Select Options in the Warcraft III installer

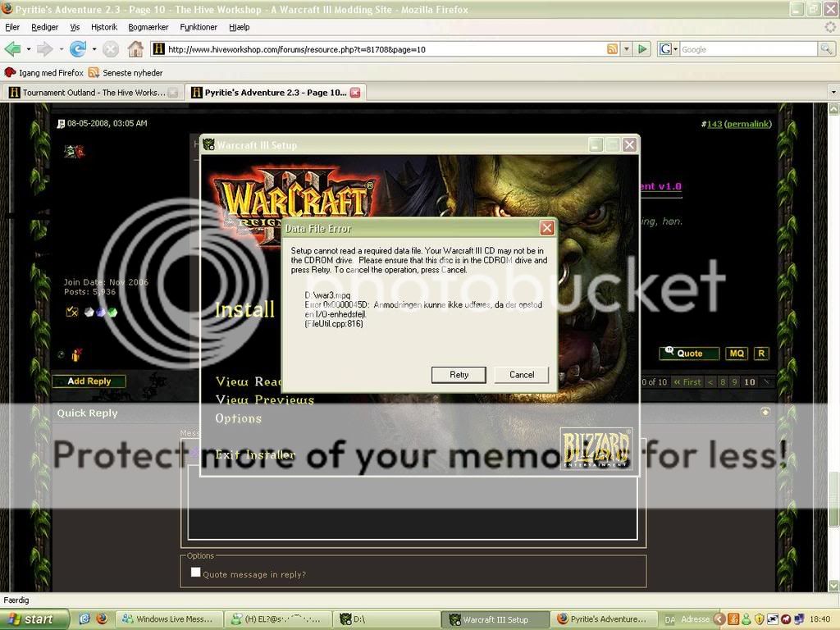point(239,418)
